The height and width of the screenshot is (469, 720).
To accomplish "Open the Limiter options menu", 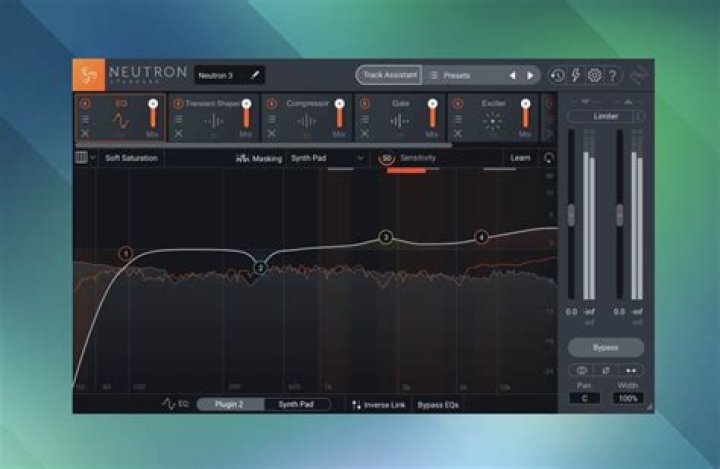I will coord(638,116).
